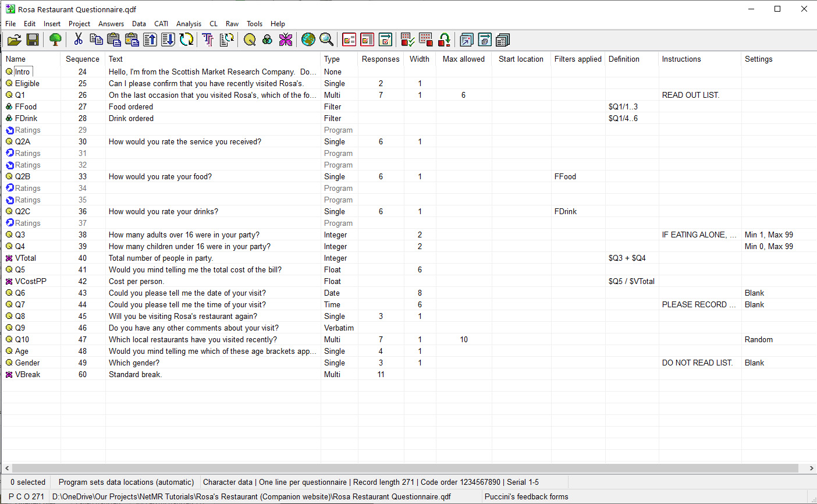The image size is (817, 504).
Task: Click the Intro name cell
Action: (22, 72)
